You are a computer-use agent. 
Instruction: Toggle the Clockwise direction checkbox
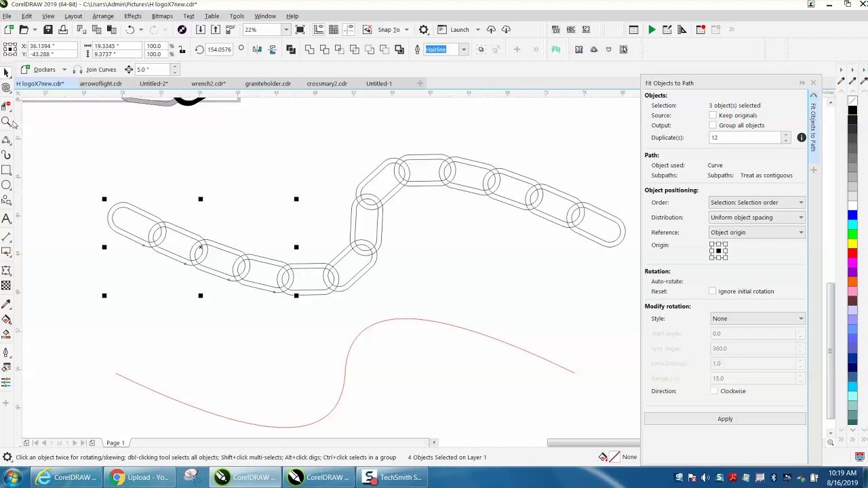click(714, 391)
